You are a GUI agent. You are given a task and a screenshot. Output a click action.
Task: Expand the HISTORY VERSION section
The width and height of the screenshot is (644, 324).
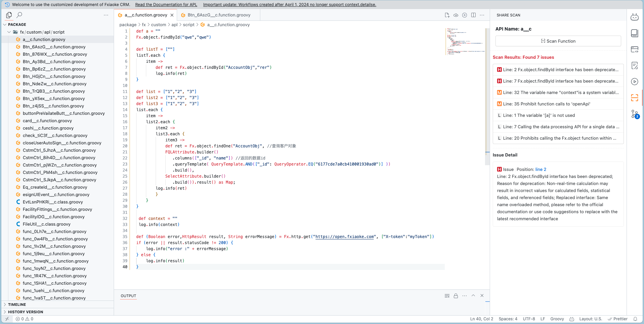[25, 312]
